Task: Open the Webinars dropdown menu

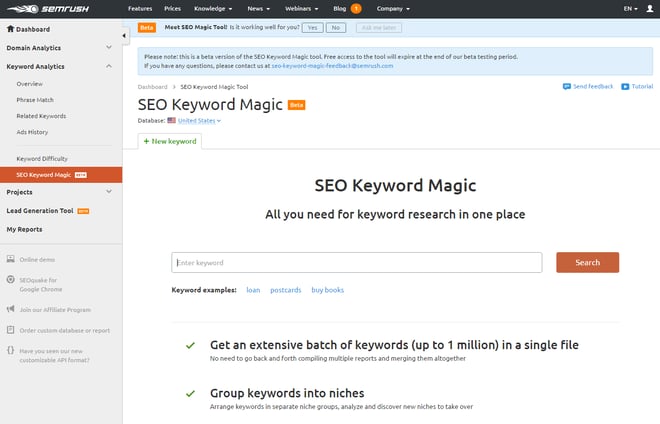Action: (x=301, y=8)
